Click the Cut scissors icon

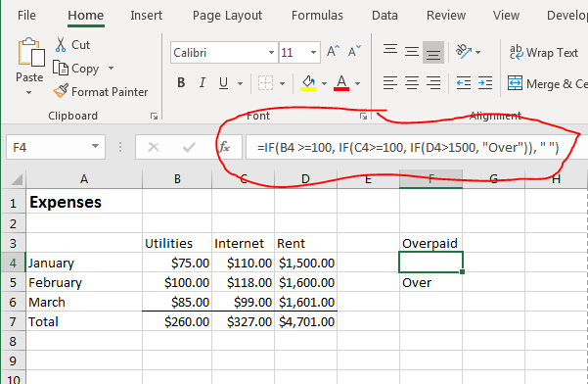(61, 45)
